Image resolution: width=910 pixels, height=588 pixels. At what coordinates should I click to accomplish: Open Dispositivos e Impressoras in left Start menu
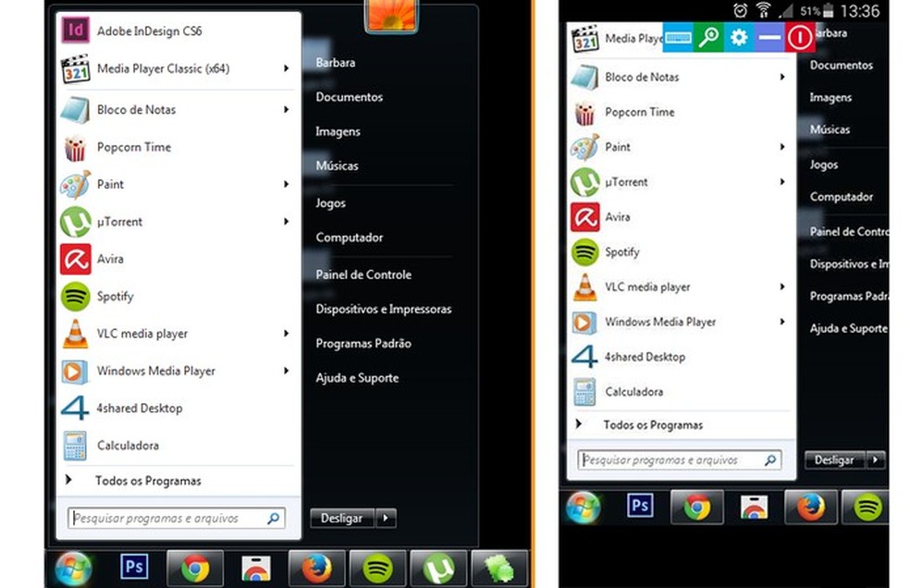384,310
